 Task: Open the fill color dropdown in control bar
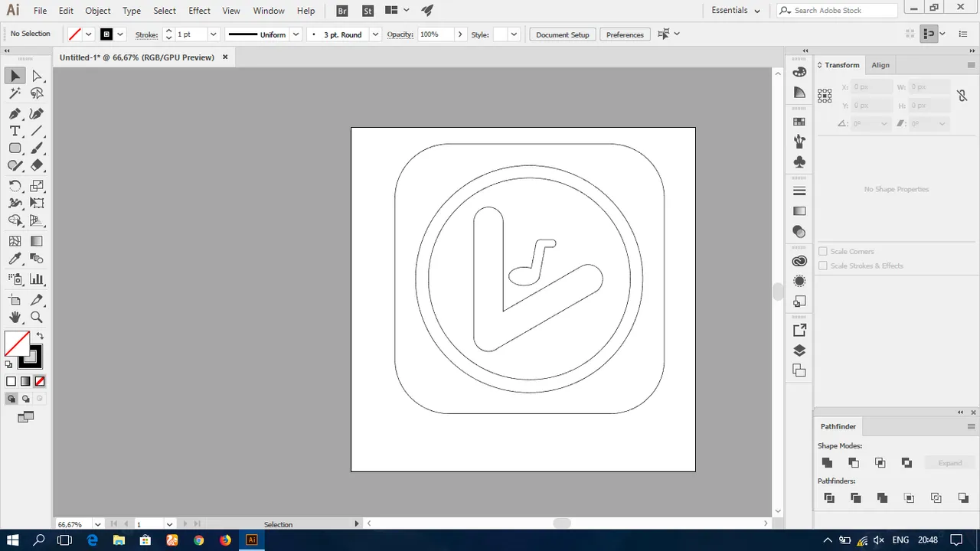tap(89, 34)
